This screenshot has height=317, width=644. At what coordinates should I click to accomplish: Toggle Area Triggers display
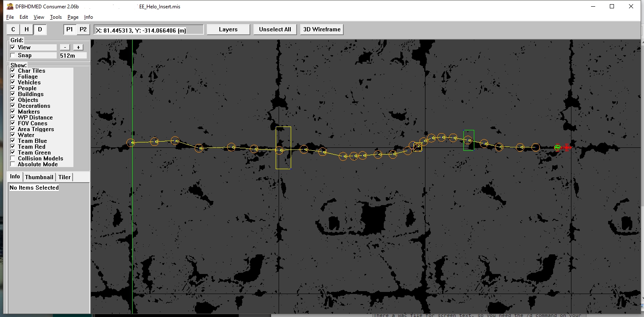tap(13, 129)
